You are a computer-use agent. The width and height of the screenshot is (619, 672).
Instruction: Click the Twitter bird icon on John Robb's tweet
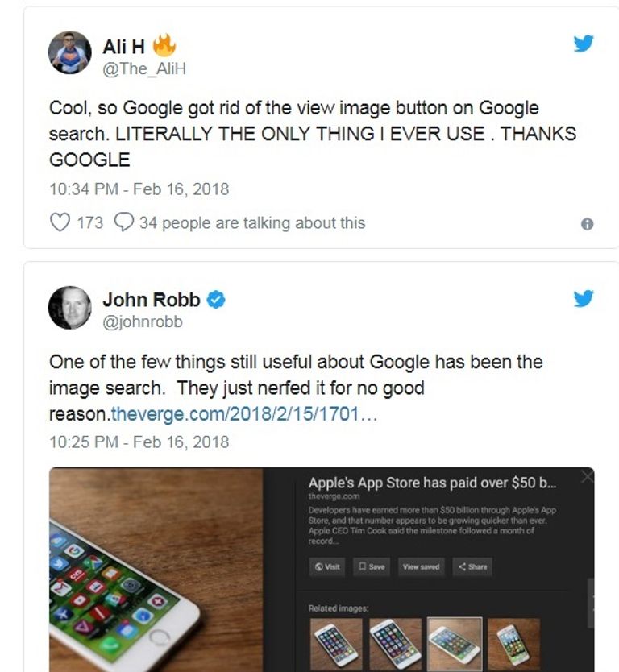[584, 298]
